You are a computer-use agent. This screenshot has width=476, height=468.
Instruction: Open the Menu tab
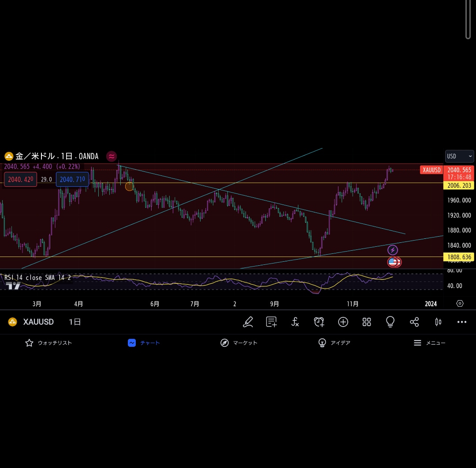pyautogui.click(x=429, y=343)
